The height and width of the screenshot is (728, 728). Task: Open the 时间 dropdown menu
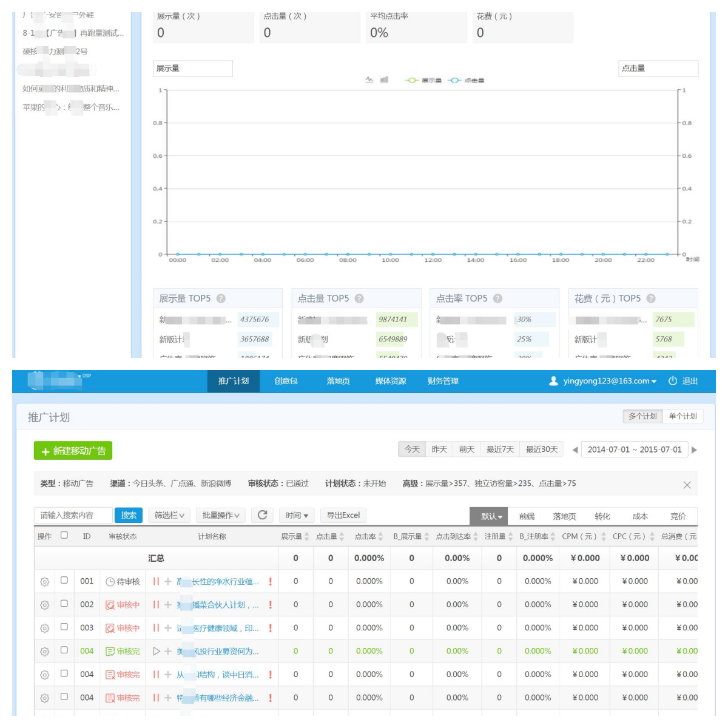click(x=297, y=515)
